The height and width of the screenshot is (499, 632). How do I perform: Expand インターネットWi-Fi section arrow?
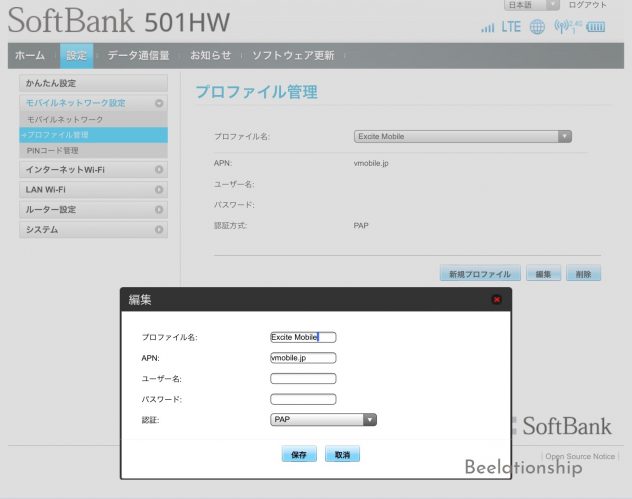click(159, 170)
